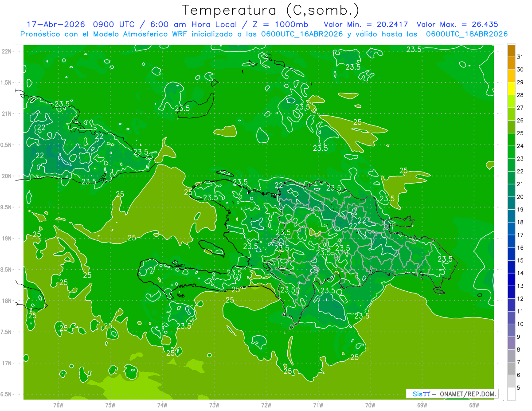Select the Valor Min. = 20.2417 text
Screen dimensions: 532x411
click(366, 24)
